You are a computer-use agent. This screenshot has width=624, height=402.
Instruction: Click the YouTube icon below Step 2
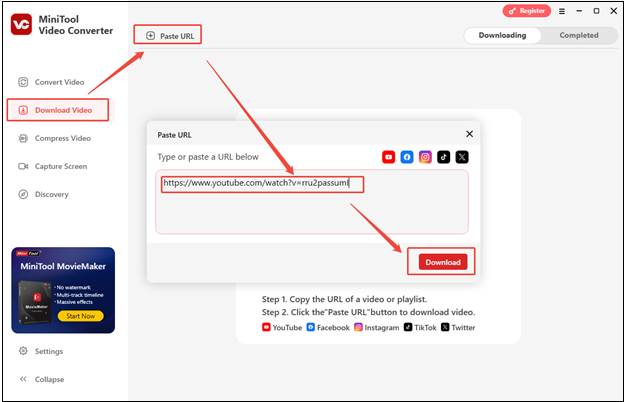click(x=266, y=327)
